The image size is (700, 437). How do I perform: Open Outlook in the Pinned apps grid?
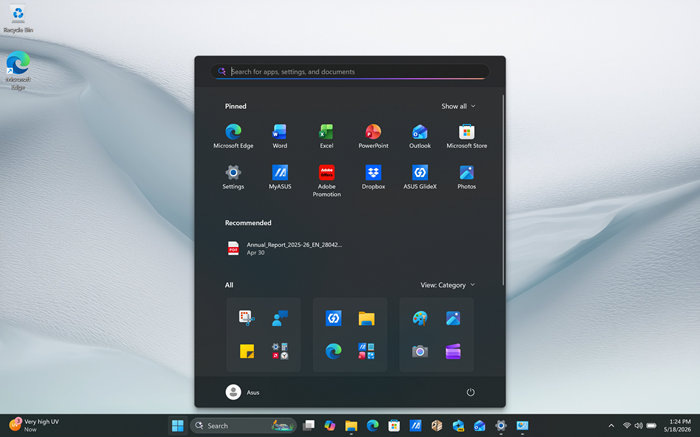(420, 136)
